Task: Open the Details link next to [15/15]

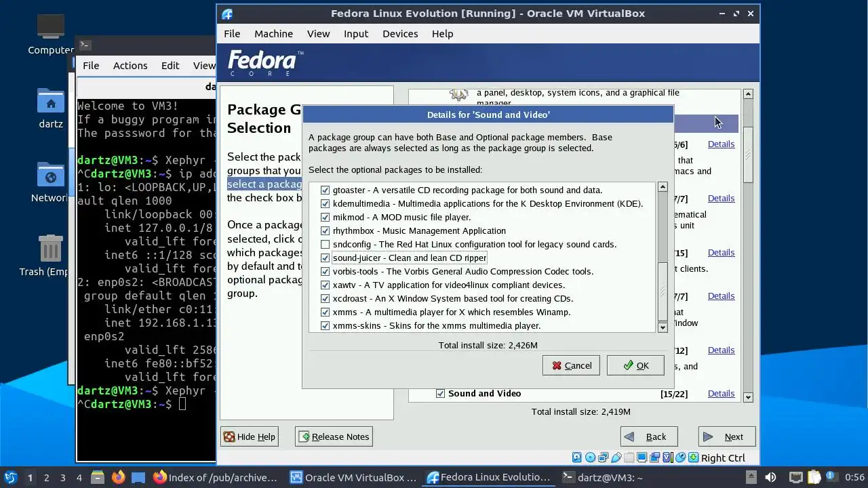Action: [721, 253]
